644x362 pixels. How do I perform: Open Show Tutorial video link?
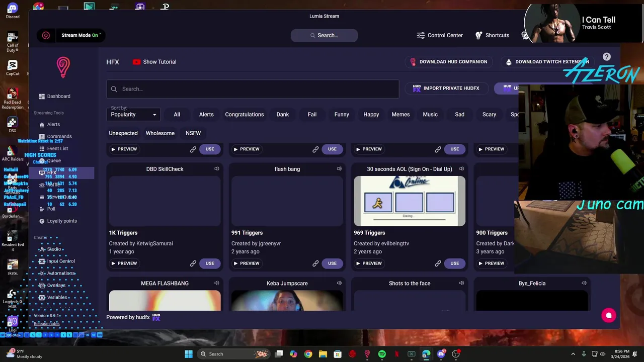(154, 62)
